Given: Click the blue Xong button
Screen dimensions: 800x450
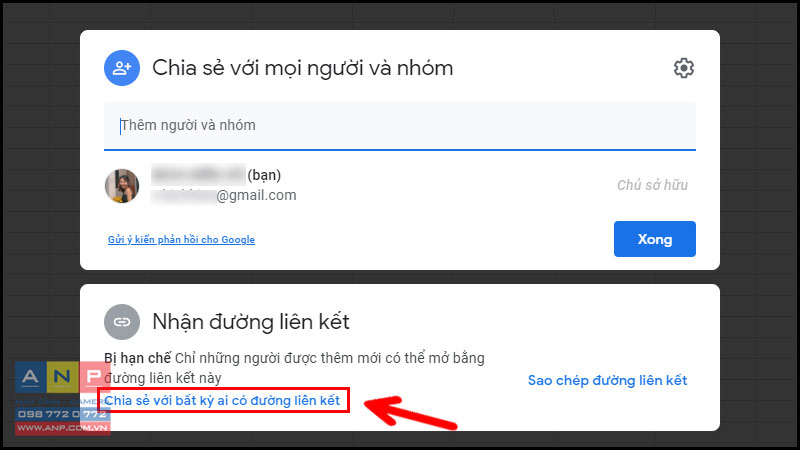Looking at the screenshot, I should 655,239.
